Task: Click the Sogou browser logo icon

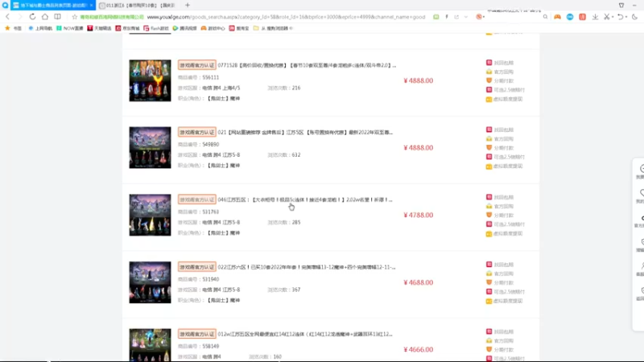Action: click(5, 6)
